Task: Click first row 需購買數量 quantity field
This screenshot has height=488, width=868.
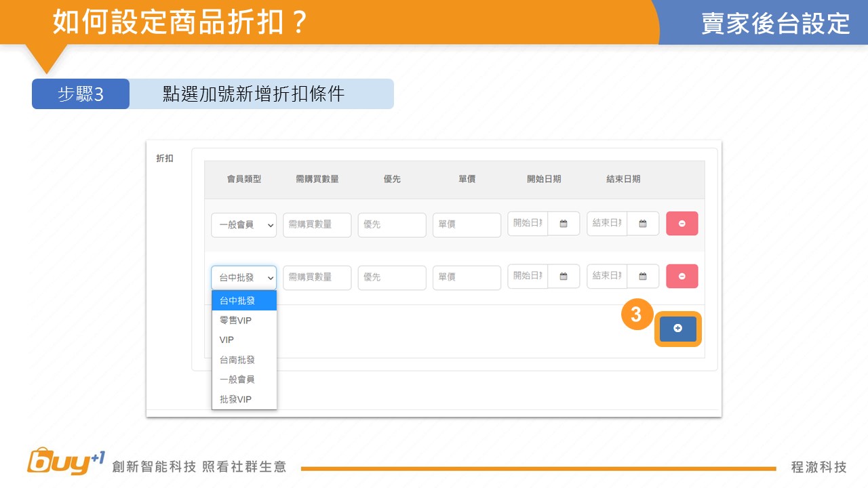Action: (x=317, y=225)
